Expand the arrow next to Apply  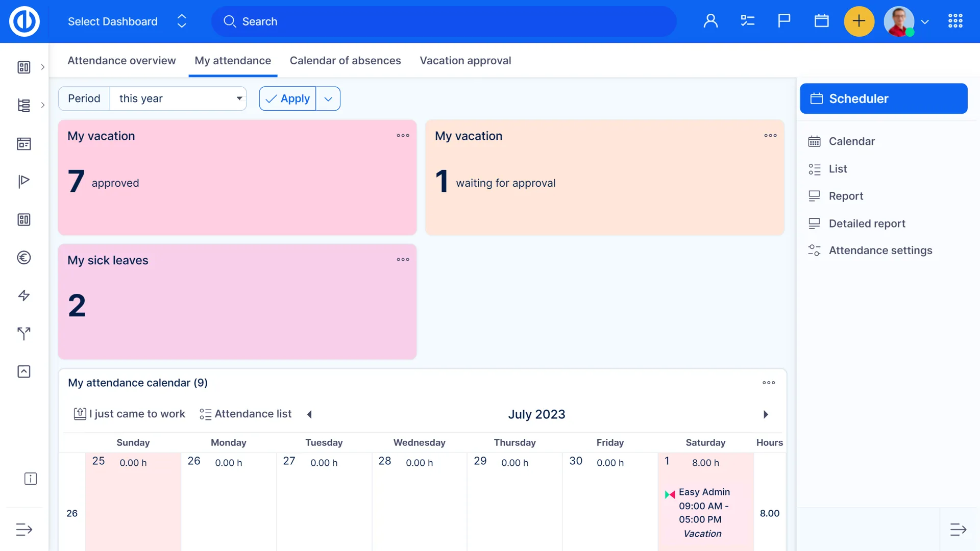[x=328, y=98]
